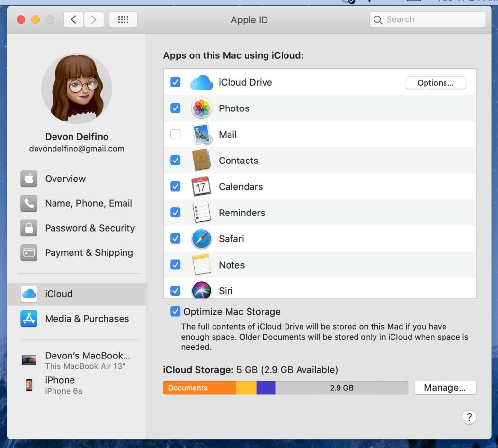Select Name, Phone, Email in sidebar
The height and width of the screenshot is (448, 498).
77,203
